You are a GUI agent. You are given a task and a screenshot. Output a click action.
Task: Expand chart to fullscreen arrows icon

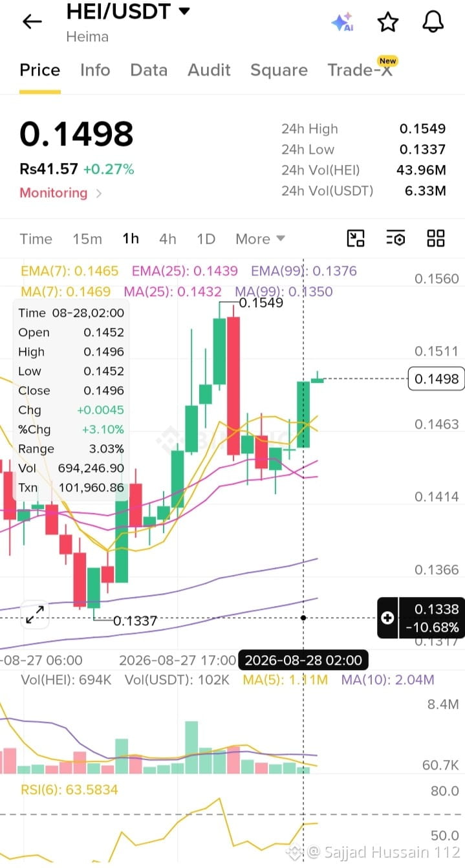click(35, 614)
